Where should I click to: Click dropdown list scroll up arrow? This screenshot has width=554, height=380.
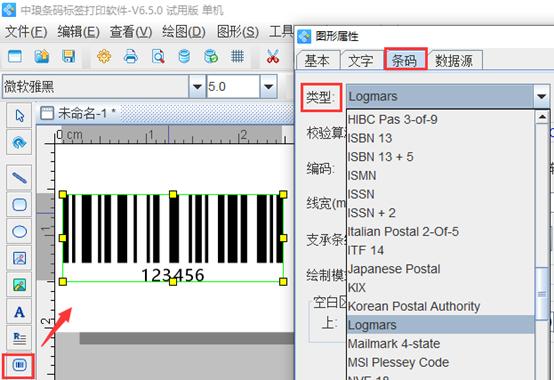542,117
